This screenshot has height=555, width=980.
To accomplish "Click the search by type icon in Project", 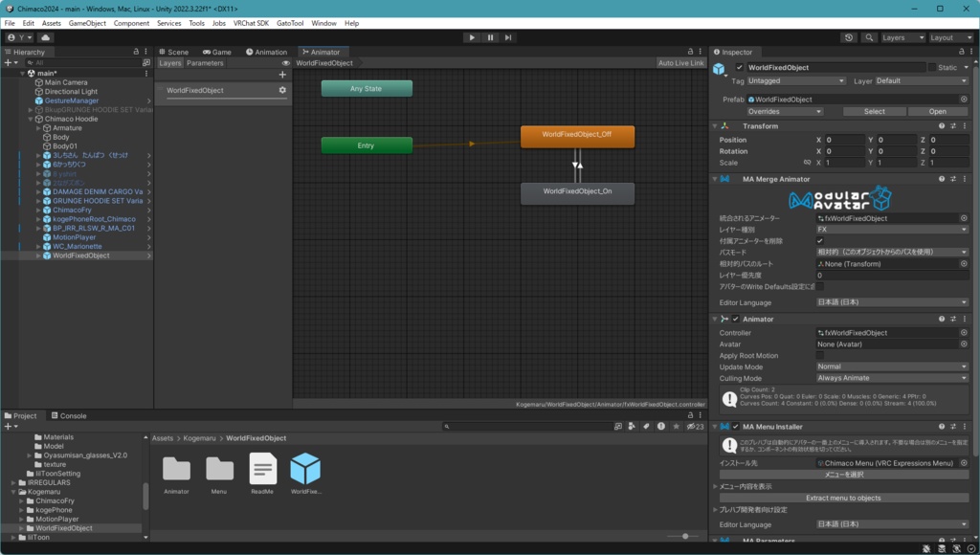I will [x=632, y=426].
